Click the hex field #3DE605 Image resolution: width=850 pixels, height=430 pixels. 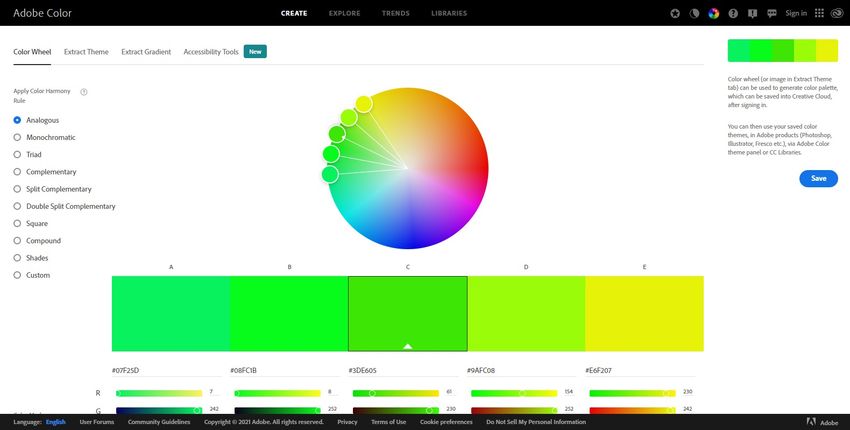click(x=403, y=371)
